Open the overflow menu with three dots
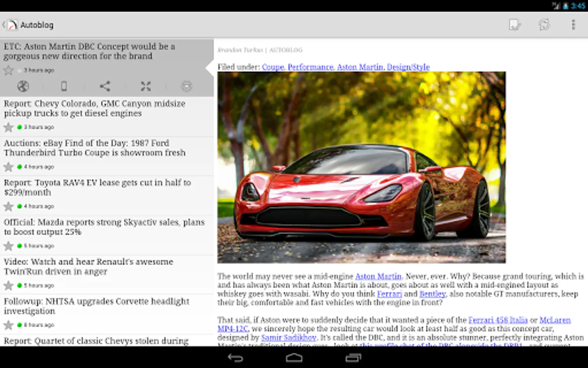Screen dimensions: 588x368 pos(573,25)
